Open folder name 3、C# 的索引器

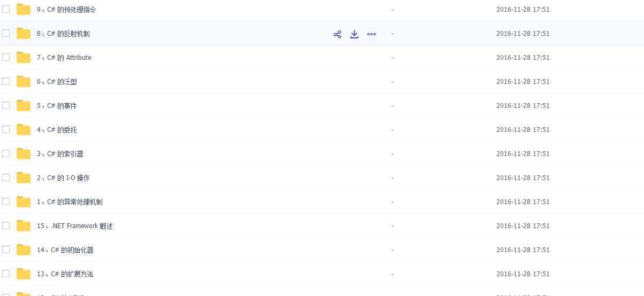point(60,154)
